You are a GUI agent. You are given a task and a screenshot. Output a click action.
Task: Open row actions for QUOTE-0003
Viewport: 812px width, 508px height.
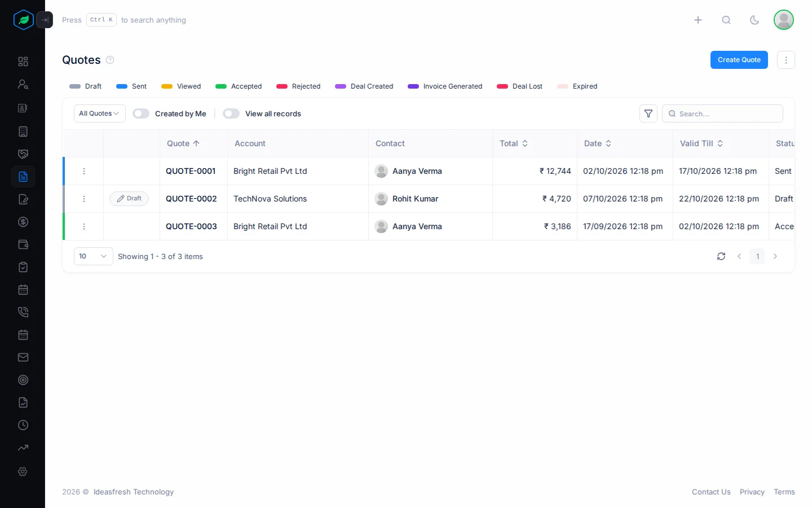84,226
